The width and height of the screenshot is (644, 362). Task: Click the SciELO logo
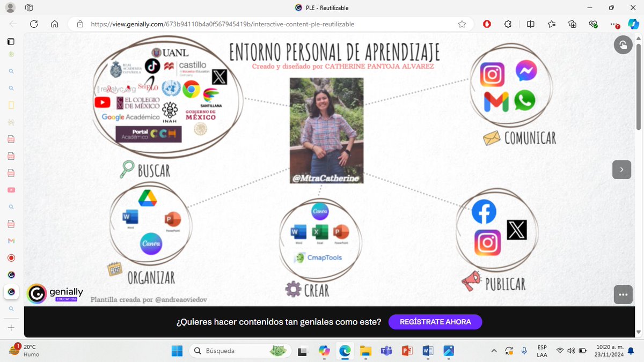pyautogui.click(x=148, y=86)
